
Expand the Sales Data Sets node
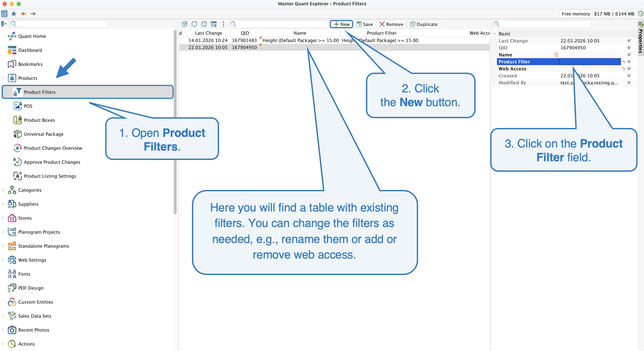tap(3, 316)
